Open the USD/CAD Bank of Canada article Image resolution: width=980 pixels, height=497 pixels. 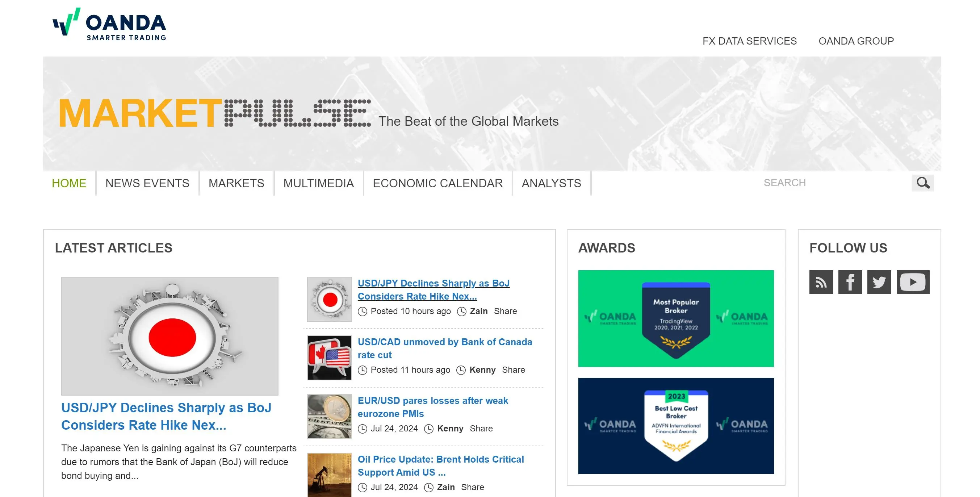coord(445,348)
